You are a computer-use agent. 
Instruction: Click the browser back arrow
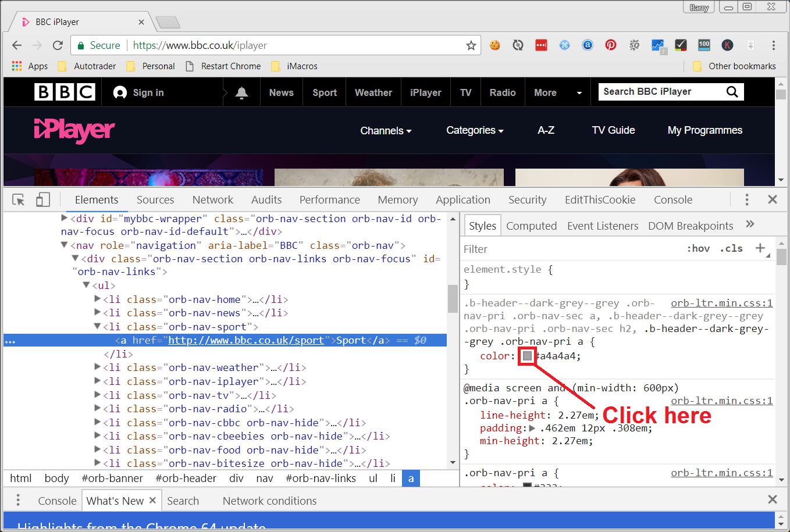click(17, 45)
